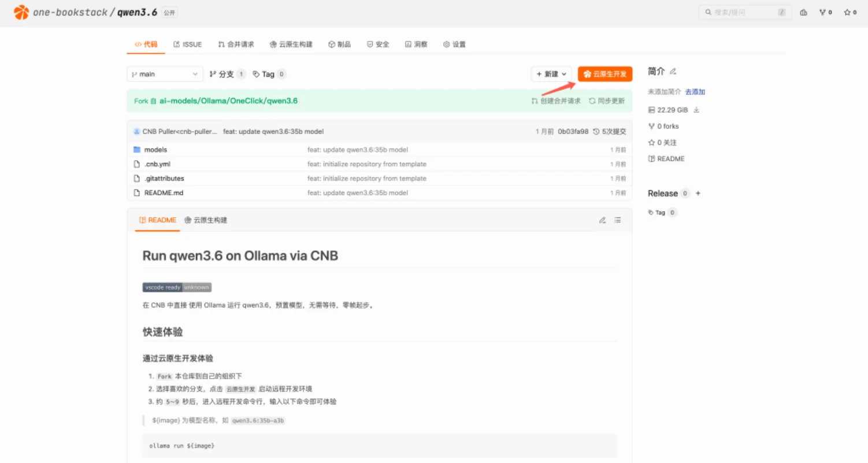
Task: Click the thumbs-up icon in header
Action: [x=803, y=12]
